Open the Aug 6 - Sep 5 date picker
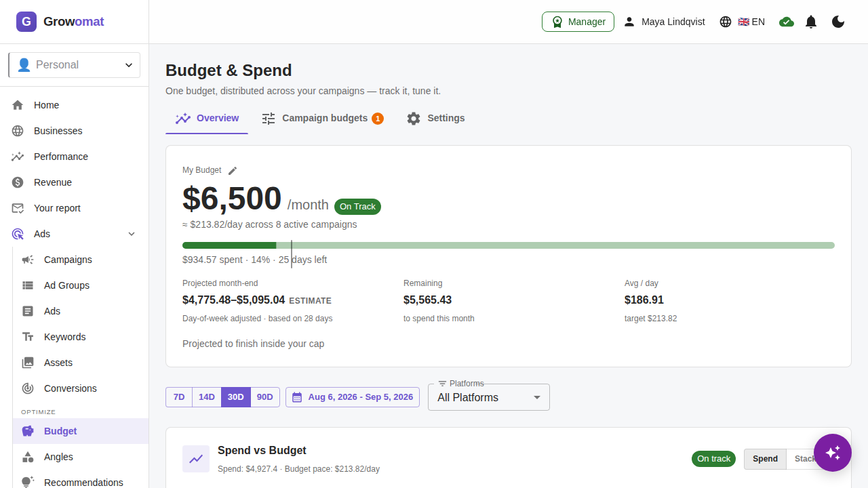Screen dimensions: 868x488 (353, 397)
